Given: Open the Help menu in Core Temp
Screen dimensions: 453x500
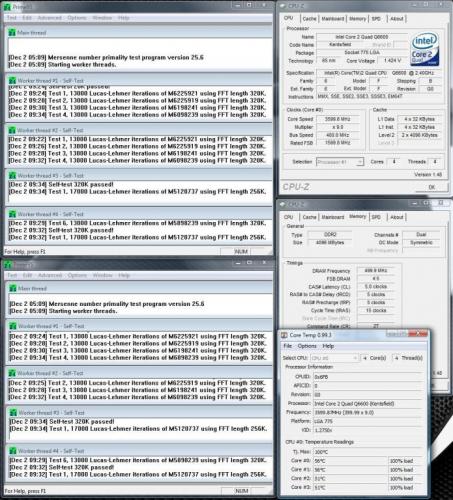Looking at the screenshot, I should (328, 346).
